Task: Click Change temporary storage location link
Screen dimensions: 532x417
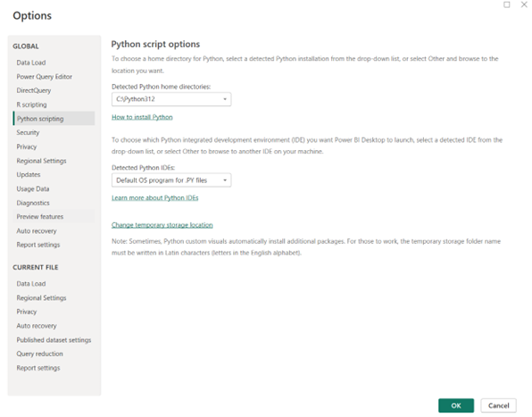Action: click(162, 225)
